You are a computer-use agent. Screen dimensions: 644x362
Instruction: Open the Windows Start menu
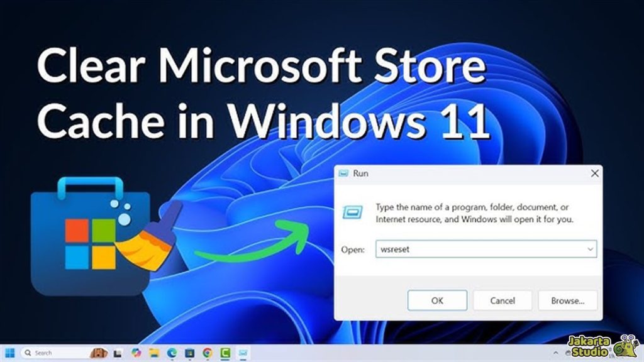(x=10, y=353)
